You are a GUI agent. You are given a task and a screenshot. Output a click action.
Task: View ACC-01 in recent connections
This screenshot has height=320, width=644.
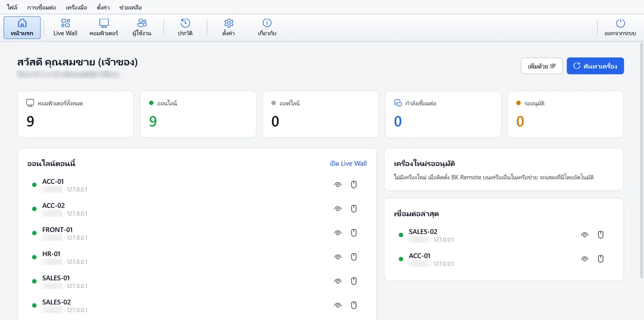tap(585, 259)
